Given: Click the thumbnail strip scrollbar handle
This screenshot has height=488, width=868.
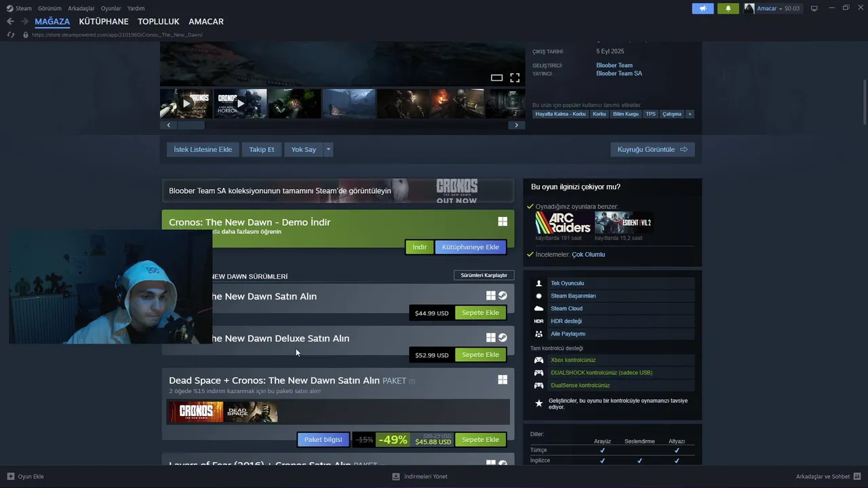Looking at the screenshot, I should coord(191,125).
